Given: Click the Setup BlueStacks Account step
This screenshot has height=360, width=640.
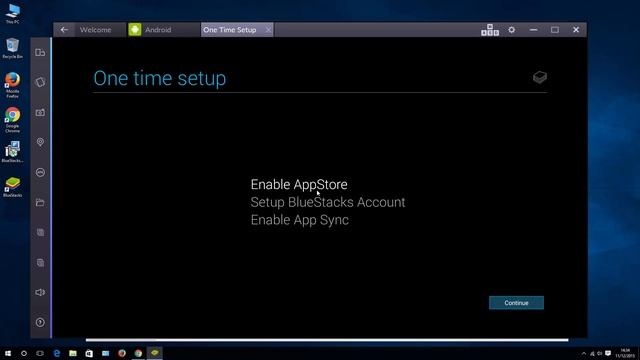Looking at the screenshot, I should click(x=328, y=202).
